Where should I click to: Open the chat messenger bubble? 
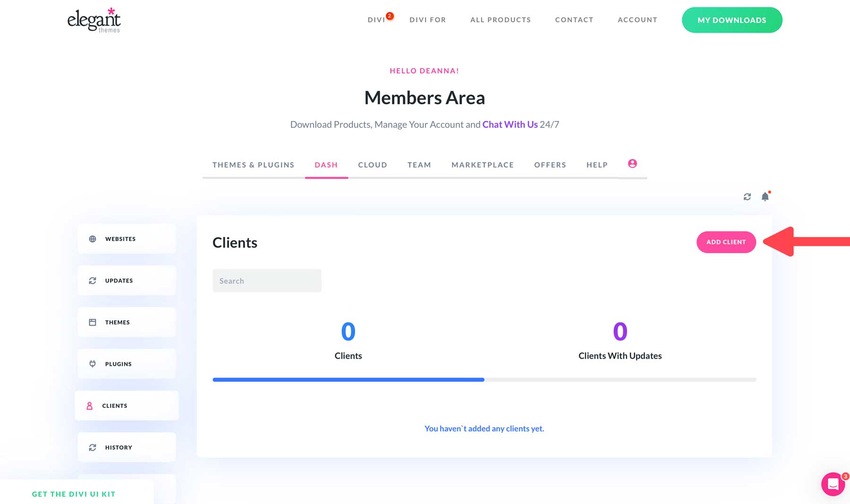(x=833, y=484)
